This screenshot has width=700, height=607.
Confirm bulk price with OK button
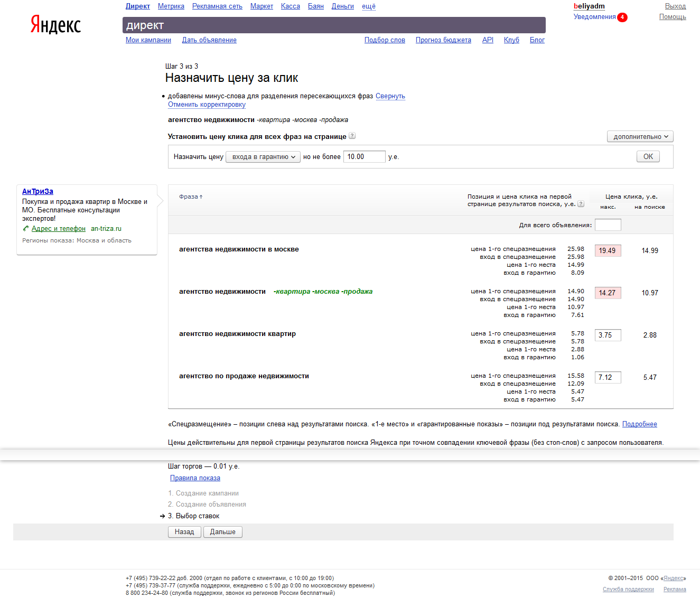pos(648,157)
